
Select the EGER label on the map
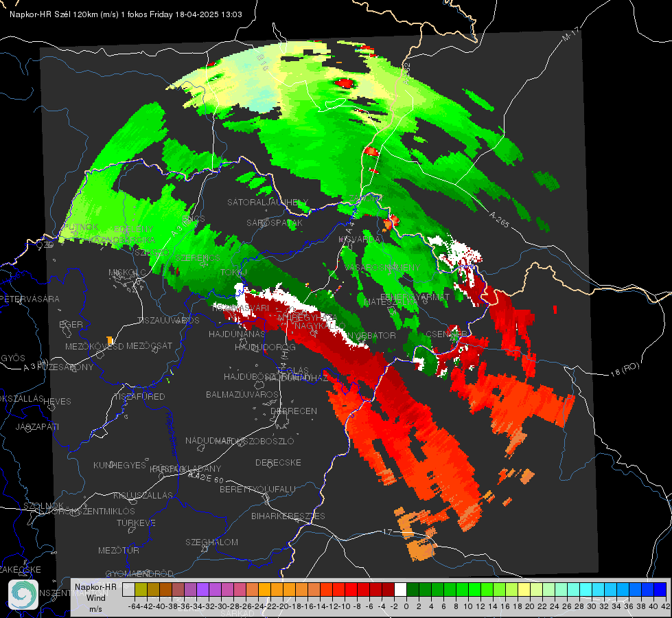pyautogui.click(x=71, y=324)
